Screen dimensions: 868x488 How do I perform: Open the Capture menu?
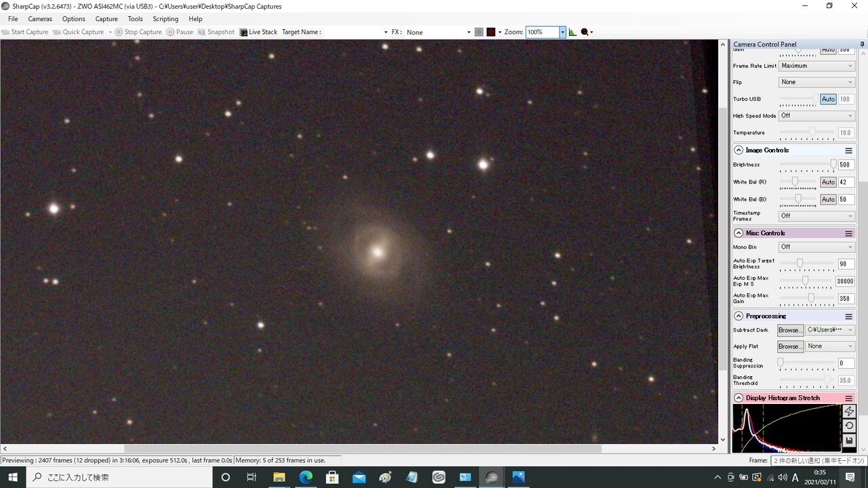click(x=106, y=19)
